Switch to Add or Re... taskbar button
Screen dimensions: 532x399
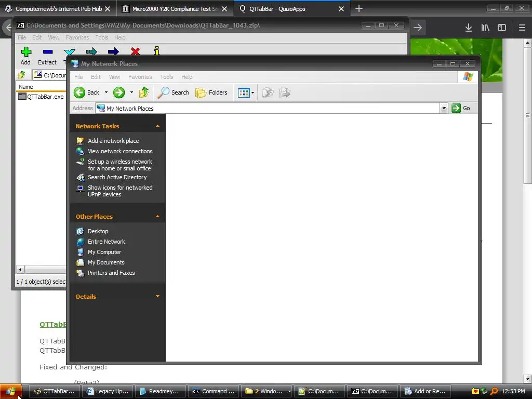tap(425, 391)
